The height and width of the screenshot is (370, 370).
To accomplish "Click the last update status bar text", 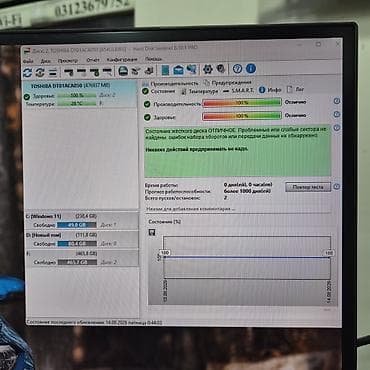I will click(94, 322).
